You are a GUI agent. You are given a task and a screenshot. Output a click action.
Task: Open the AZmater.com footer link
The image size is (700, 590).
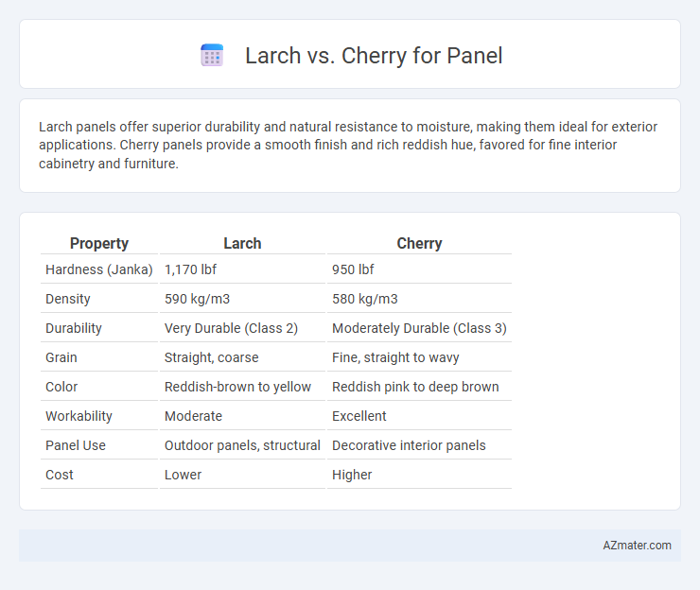(x=637, y=546)
